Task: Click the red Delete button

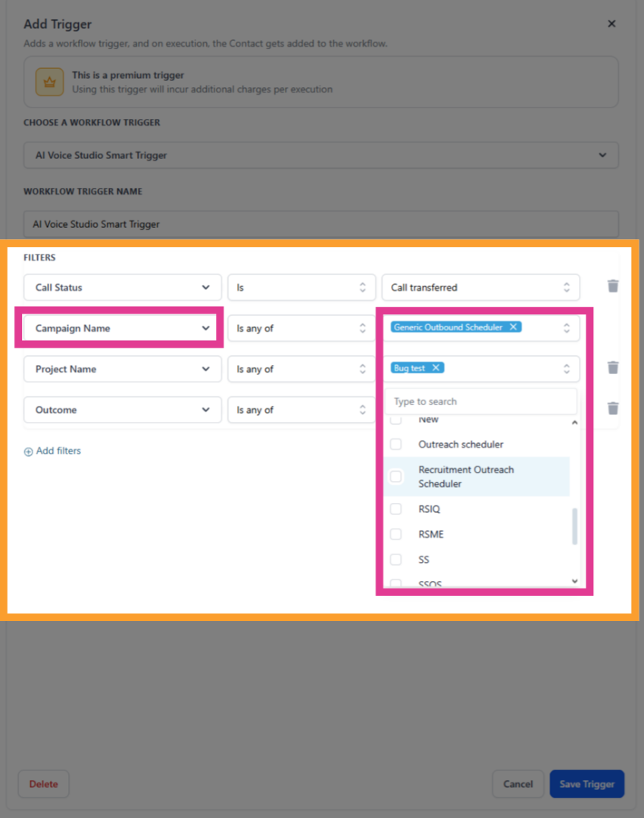Action: click(43, 784)
